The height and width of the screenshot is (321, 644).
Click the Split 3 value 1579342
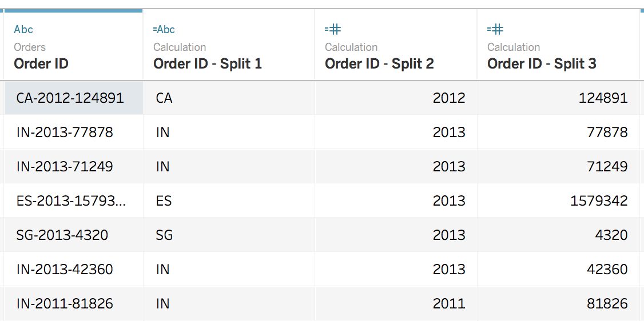[x=599, y=201]
